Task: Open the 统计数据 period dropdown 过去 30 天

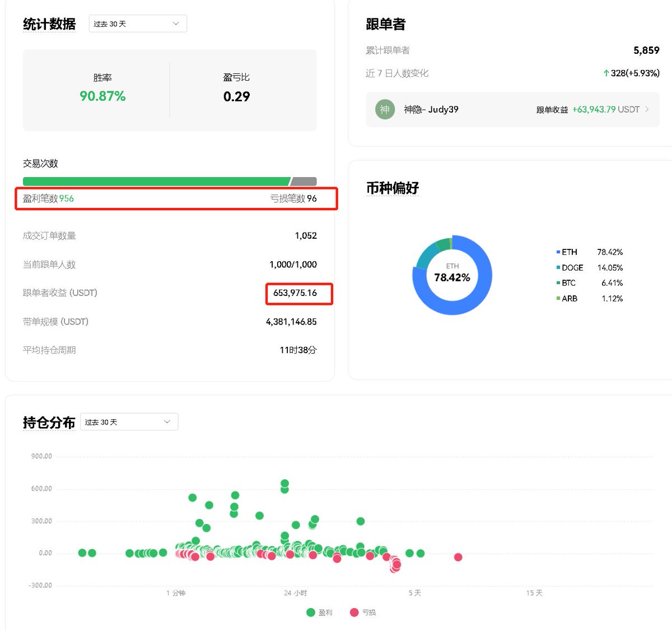Action: point(138,24)
